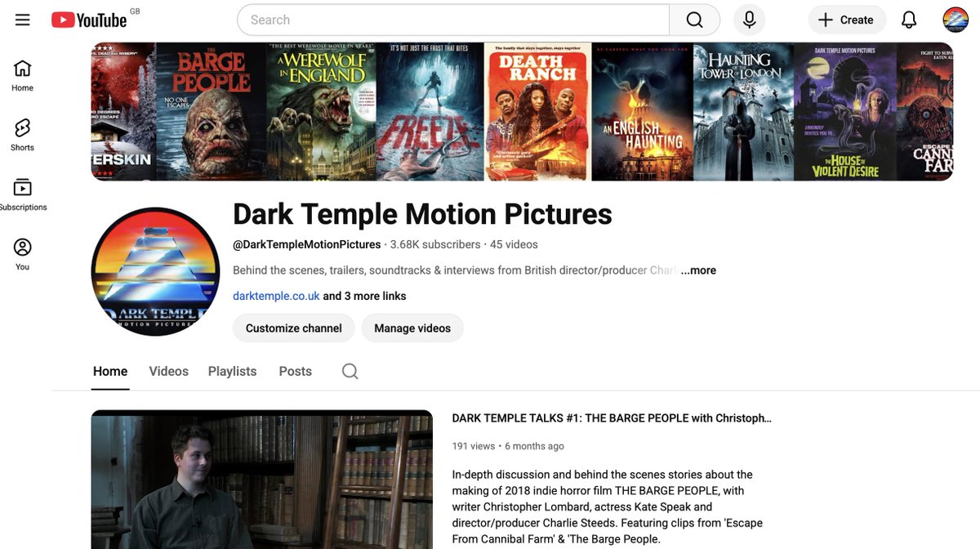Select the Home channel tab
This screenshot has width=980, height=549.
pos(110,371)
